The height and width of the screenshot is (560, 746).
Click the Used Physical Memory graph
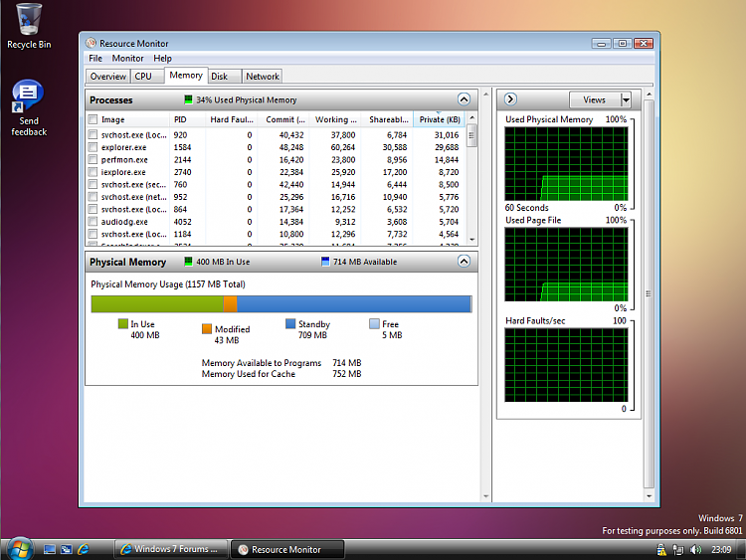tap(566, 163)
